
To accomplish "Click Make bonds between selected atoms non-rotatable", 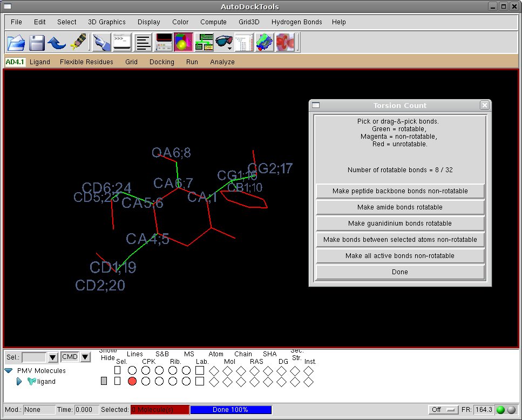I will [400, 240].
